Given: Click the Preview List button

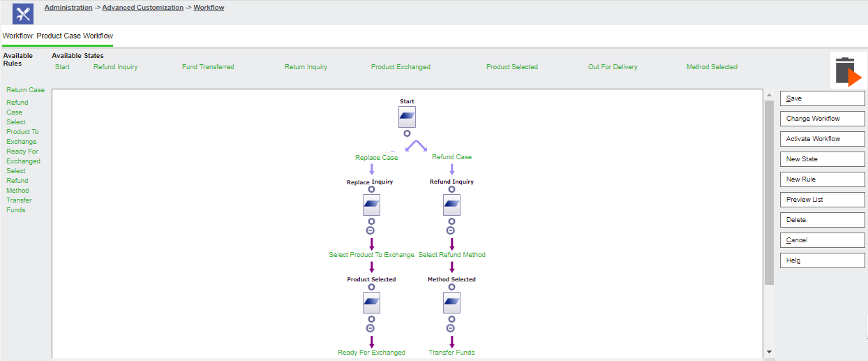Looking at the screenshot, I should point(823,200).
